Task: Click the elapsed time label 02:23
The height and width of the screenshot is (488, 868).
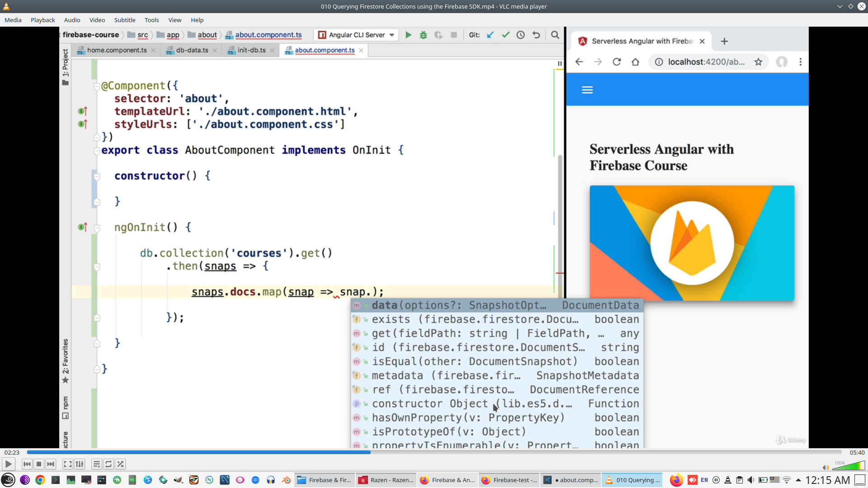Action: 12,452
